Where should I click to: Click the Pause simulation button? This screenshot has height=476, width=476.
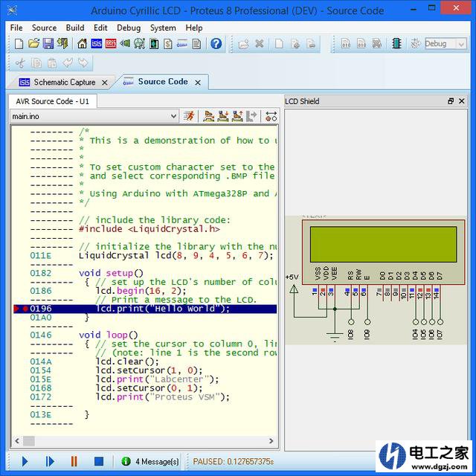coord(74,461)
